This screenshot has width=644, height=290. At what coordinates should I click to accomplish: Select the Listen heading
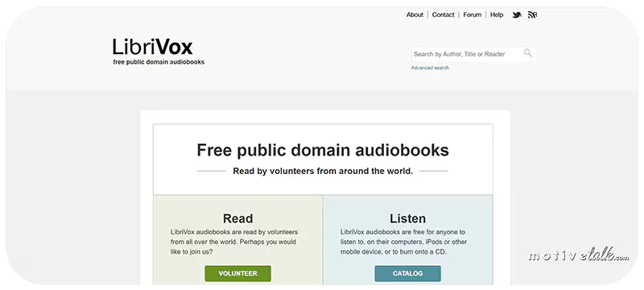click(407, 218)
